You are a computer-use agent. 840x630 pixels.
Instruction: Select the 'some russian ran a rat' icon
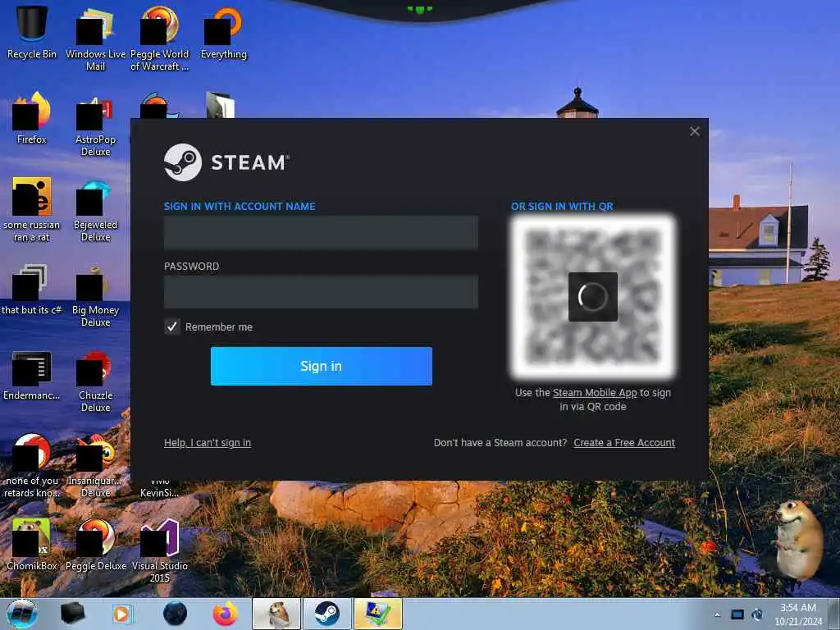click(x=32, y=209)
